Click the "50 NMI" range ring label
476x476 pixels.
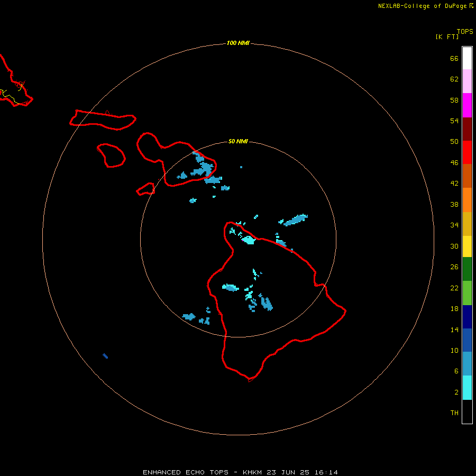(x=238, y=141)
